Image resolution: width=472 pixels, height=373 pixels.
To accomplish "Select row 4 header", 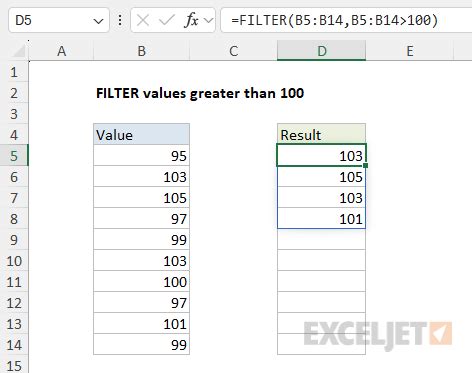I will (x=14, y=135).
